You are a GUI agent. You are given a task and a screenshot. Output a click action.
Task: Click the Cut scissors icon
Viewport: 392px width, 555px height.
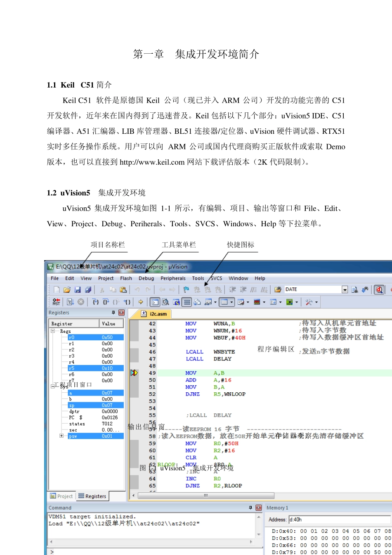point(102,289)
